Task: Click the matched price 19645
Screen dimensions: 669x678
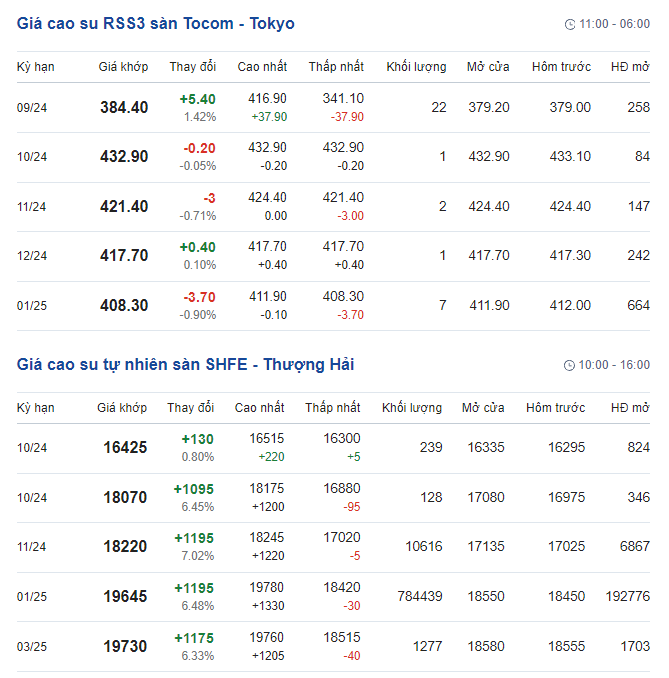Action: click(x=125, y=597)
